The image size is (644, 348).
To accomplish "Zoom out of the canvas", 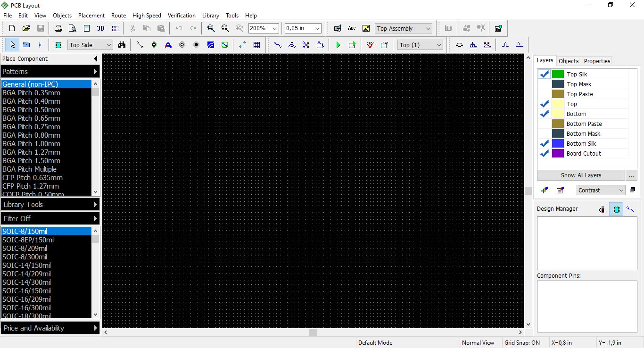I will pos(225,28).
